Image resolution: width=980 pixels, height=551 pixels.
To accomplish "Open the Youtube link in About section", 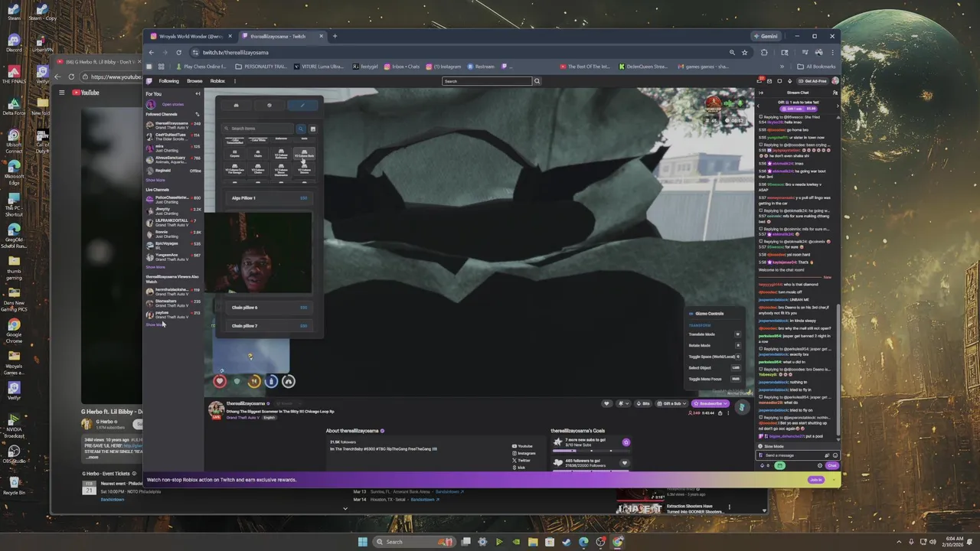I will [x=523, y=446].
